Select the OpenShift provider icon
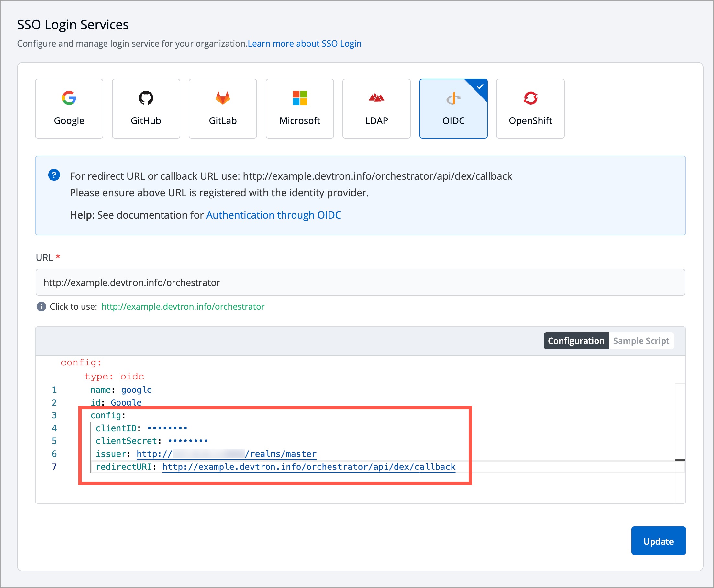Viewport: 714px width, 588px height. (530, 98)
